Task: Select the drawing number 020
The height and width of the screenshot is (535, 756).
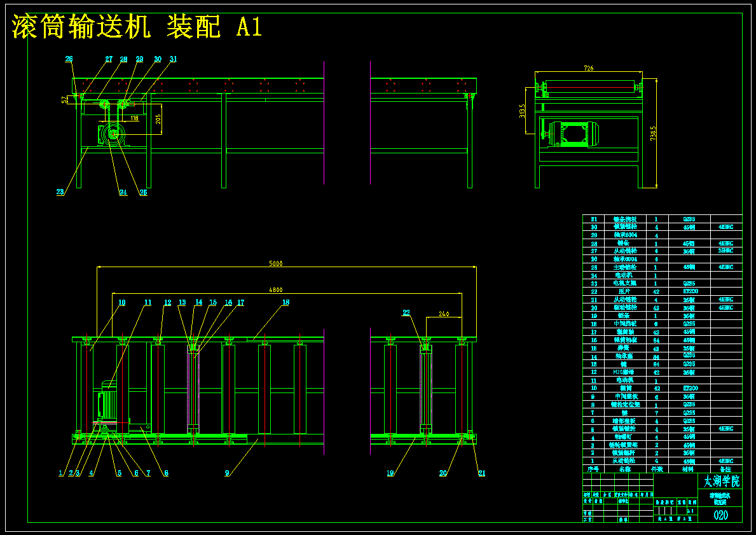Action: tap(721, 515)
